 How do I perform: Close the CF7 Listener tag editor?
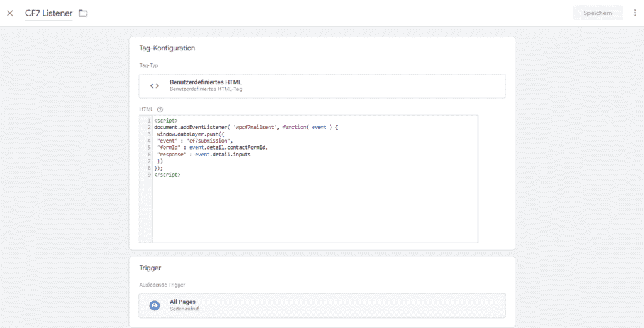10,13
